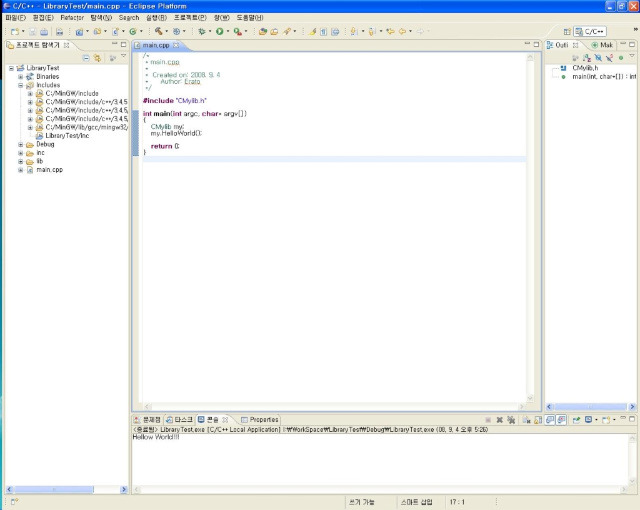Click the C/C++ perspective button
Screen dimensions: 640x510
click(x=590, y=31)
